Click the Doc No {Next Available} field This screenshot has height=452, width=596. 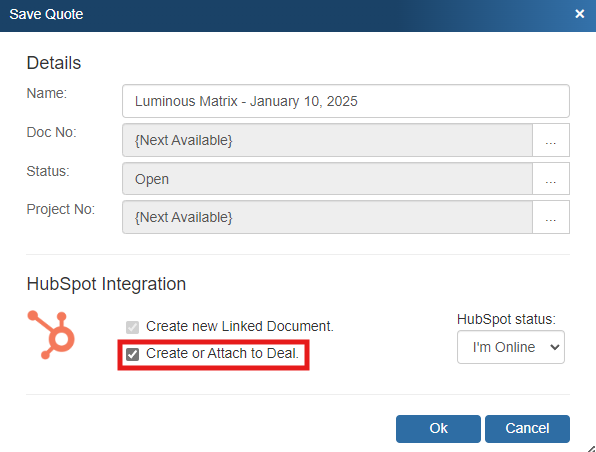pos(327,140)
